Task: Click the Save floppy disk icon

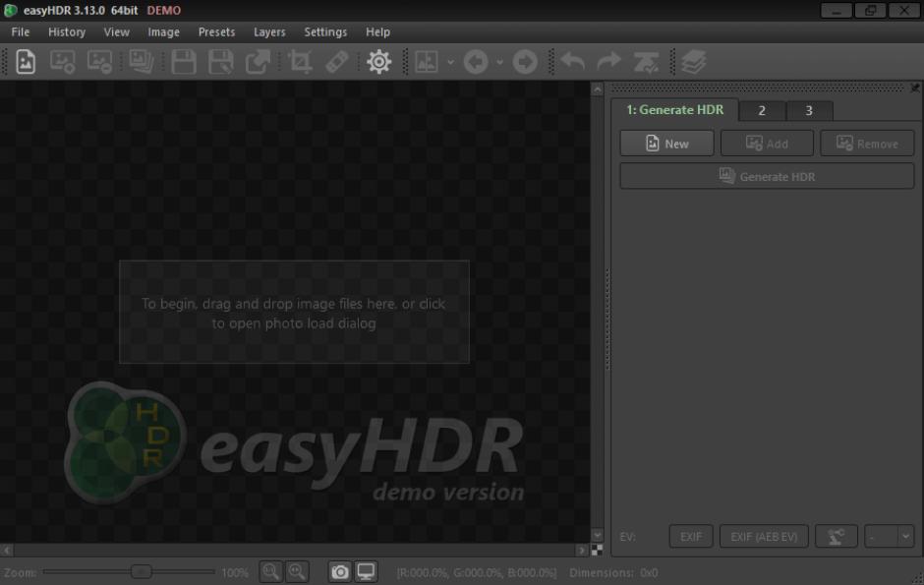Action: 183,61
